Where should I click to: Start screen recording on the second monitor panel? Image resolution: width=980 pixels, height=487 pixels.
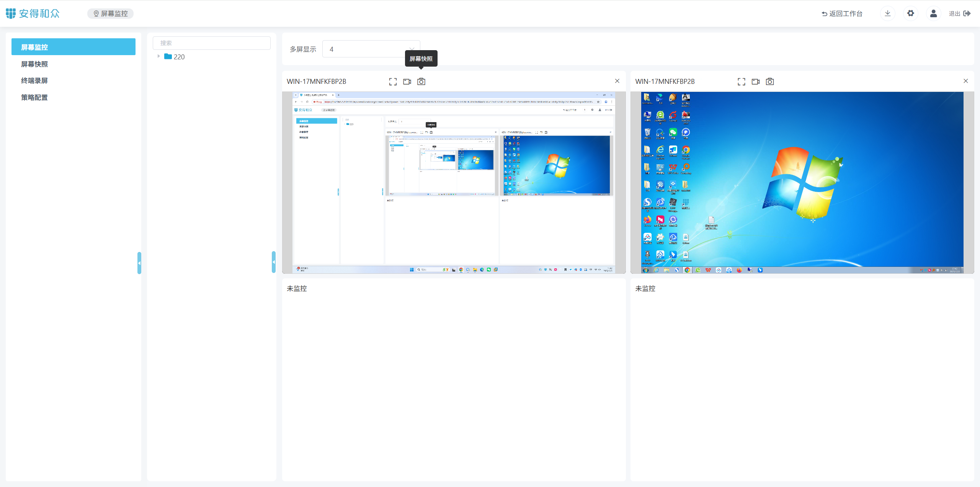pyautogui.click(x=755, y=82)
